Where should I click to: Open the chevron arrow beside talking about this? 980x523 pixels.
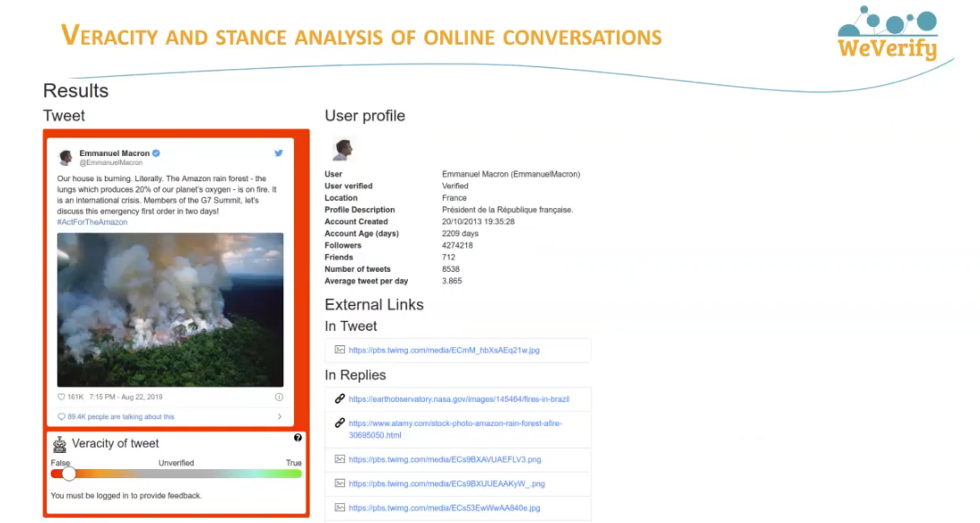pos(280,416)
